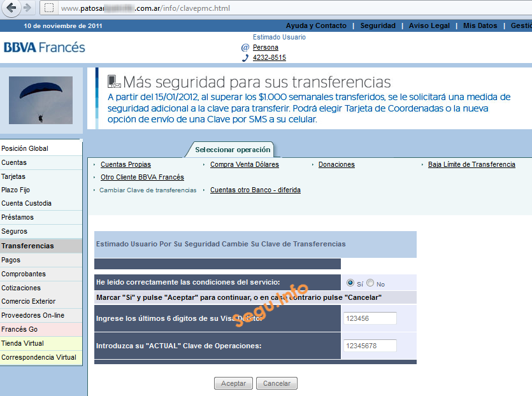Open Cuenta Custodia in the sidebar
This screenshot has height=396, width=532.
pos(41,204)
